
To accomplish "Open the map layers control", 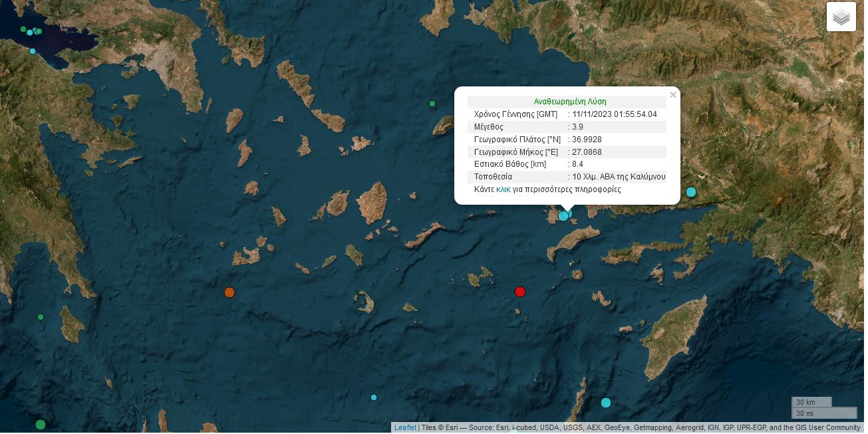I will [841, 17].
